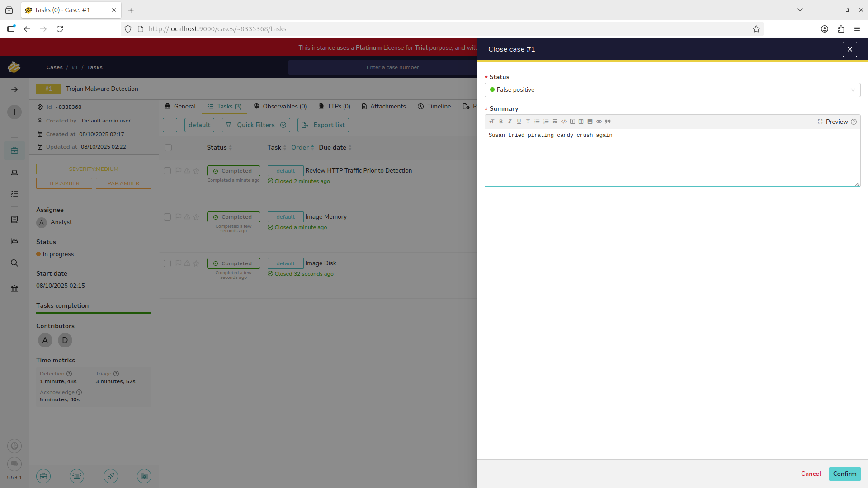The image size is (868, 488).
Task: Click inside the Summary text area
Action: tap(672, 158)
